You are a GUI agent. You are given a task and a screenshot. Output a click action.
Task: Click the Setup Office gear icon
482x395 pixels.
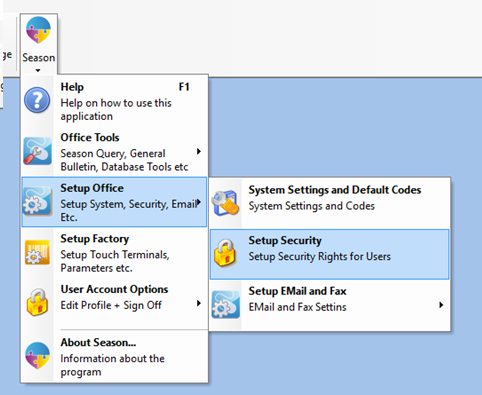[37, 202]
